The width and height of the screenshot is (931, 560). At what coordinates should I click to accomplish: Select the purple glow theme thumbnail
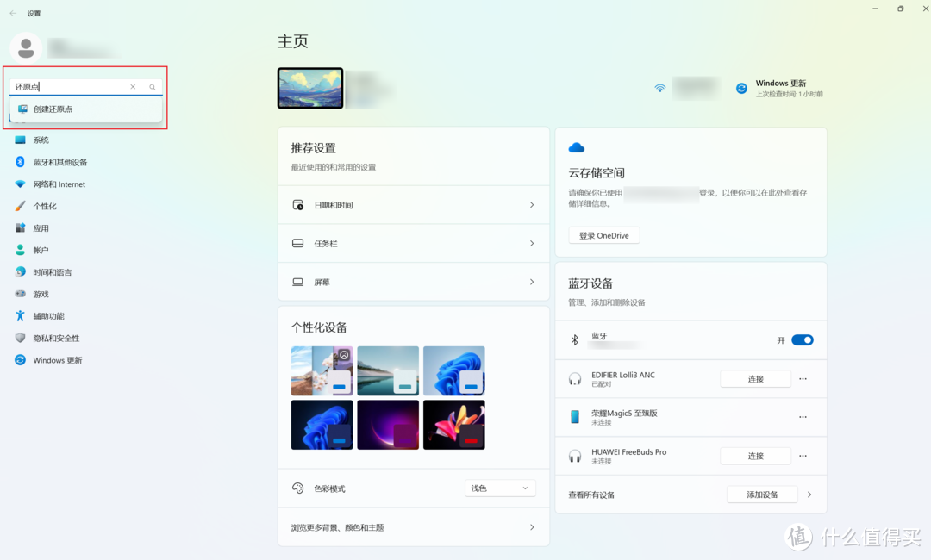388,425
